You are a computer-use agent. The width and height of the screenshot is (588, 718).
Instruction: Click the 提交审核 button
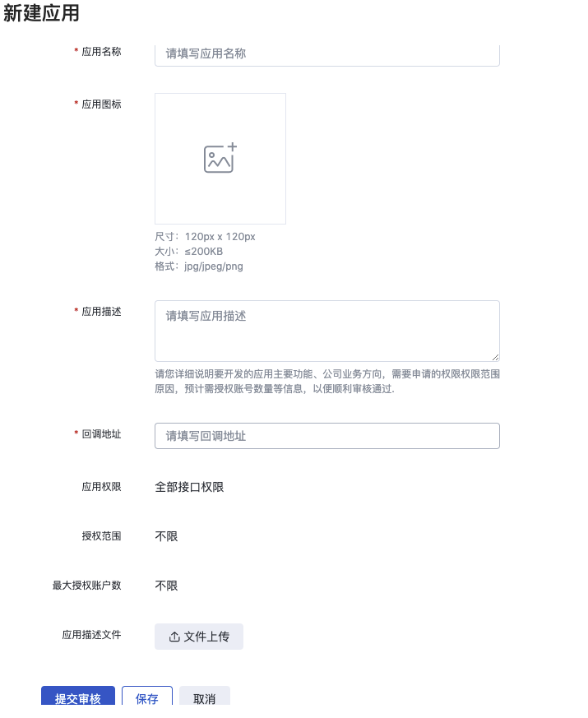coord(78,696)
